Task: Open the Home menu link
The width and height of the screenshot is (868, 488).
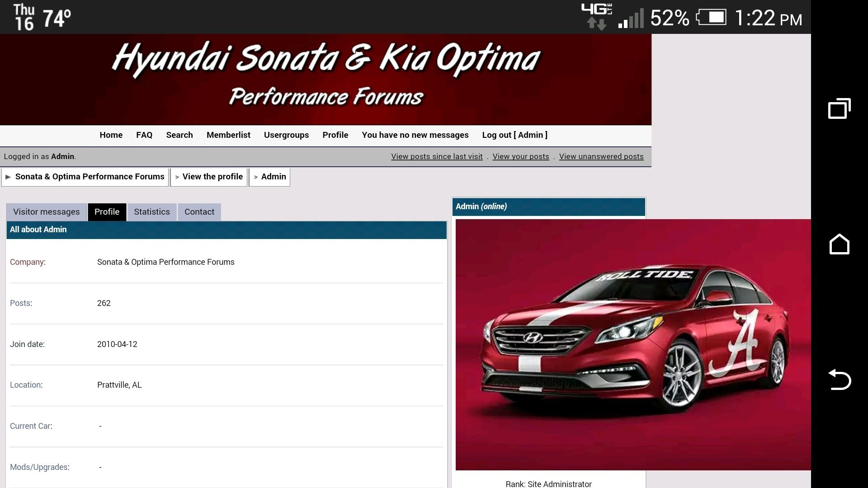Action: (x=111, y=135)
